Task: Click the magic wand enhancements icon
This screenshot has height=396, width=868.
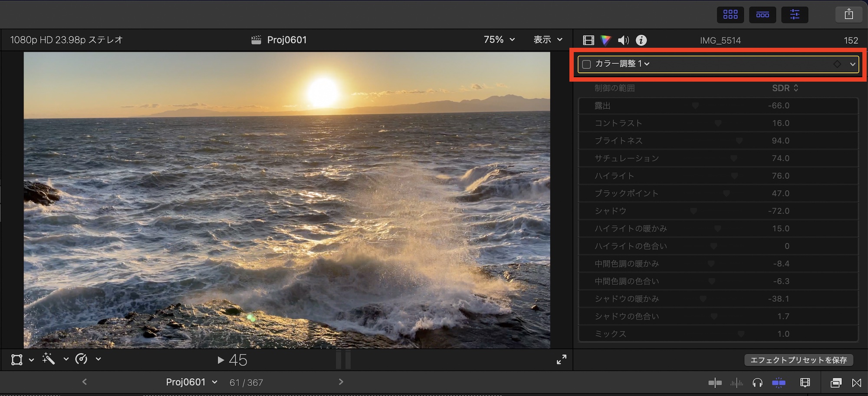Action: tap(49, 359)
